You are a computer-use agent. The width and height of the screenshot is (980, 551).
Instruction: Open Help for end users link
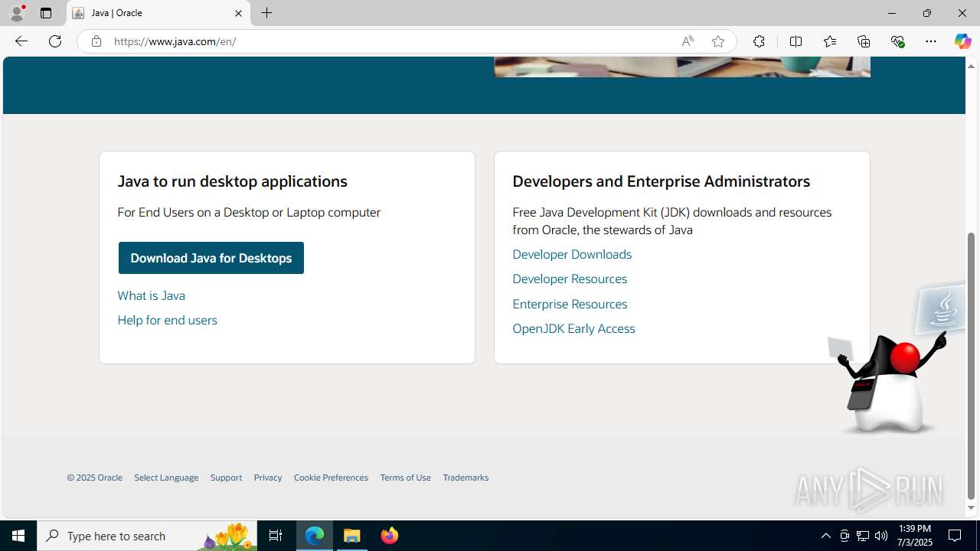pyautogui.click(x=167, y=320)
